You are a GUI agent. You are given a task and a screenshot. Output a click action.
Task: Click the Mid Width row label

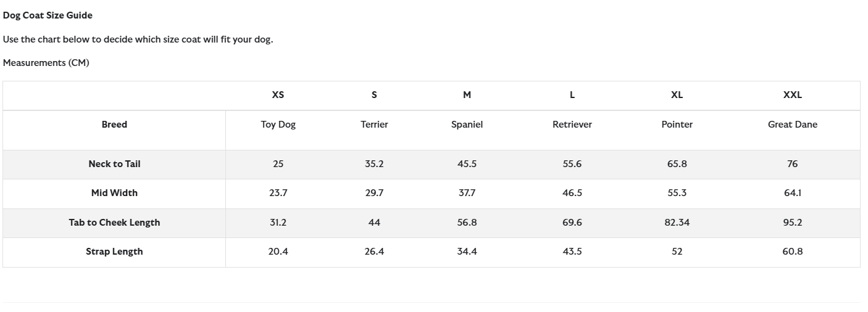(x=114, y=193)
